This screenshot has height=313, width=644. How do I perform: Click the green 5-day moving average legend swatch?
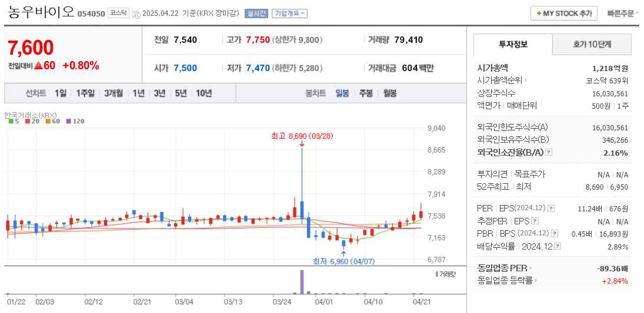pos(11,121)
